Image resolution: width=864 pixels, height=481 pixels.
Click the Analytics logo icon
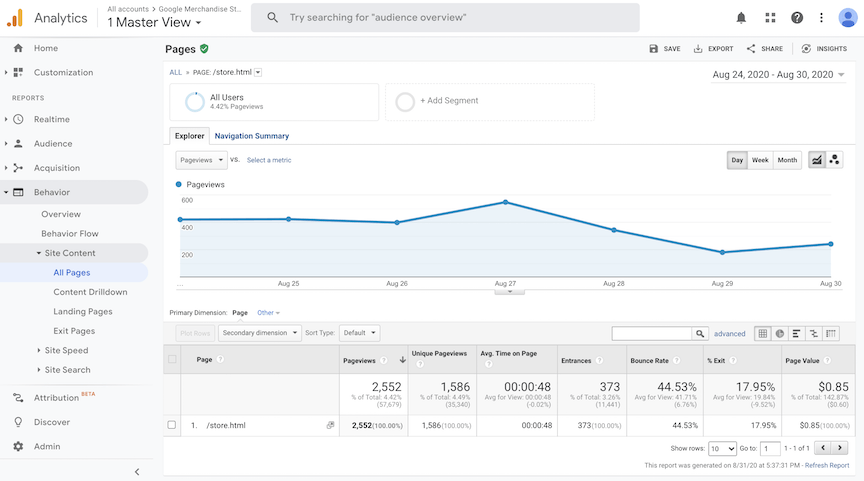15,18
